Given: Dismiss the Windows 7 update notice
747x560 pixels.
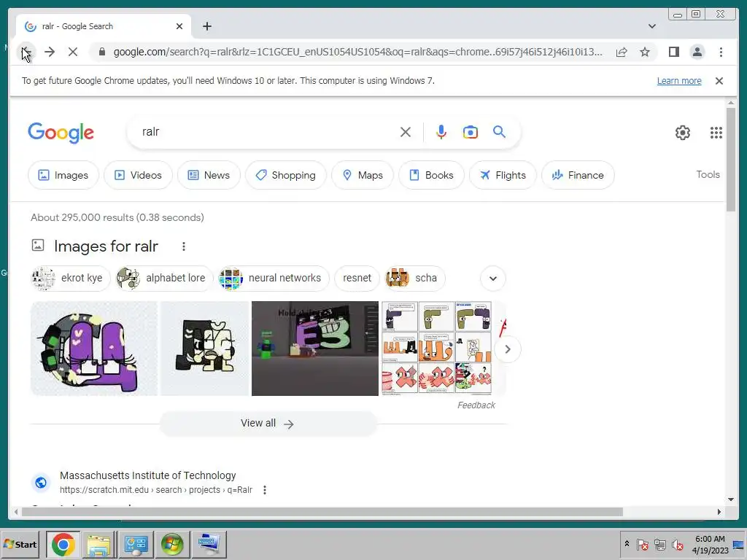Looking at the screenshot, I should coord(719,80).
